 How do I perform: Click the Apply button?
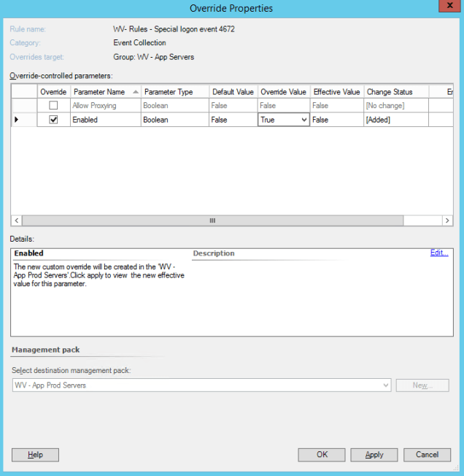click(374, 455)
